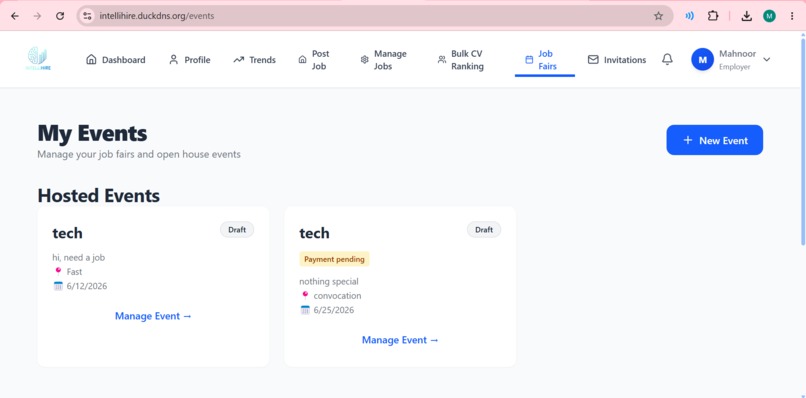Click the 'Fast' location text
Viewport: 806px width, 398px height.
[74, 272]
